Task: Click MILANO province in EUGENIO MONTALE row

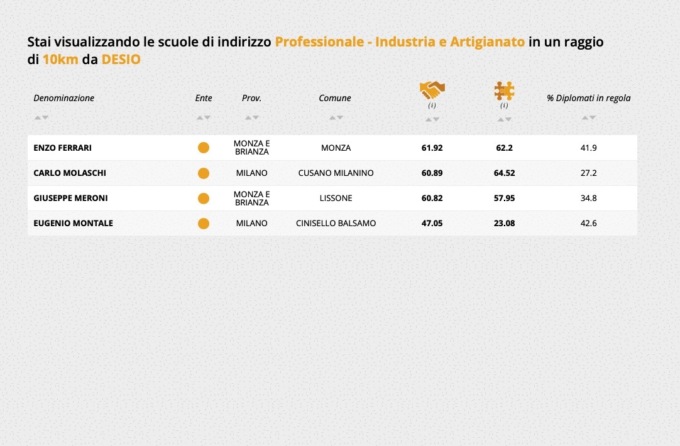Action: [252, 223]
